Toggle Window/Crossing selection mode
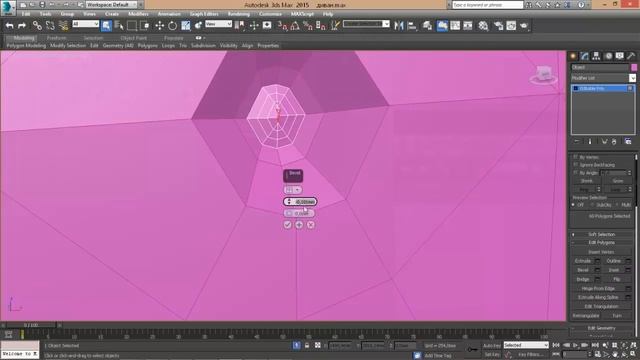 (144, 25)
